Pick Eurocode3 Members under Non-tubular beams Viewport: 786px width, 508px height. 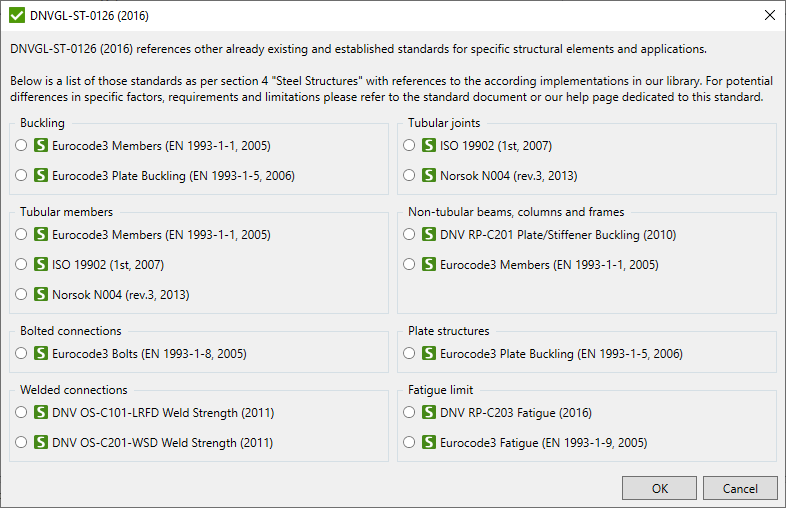[410, 265]
